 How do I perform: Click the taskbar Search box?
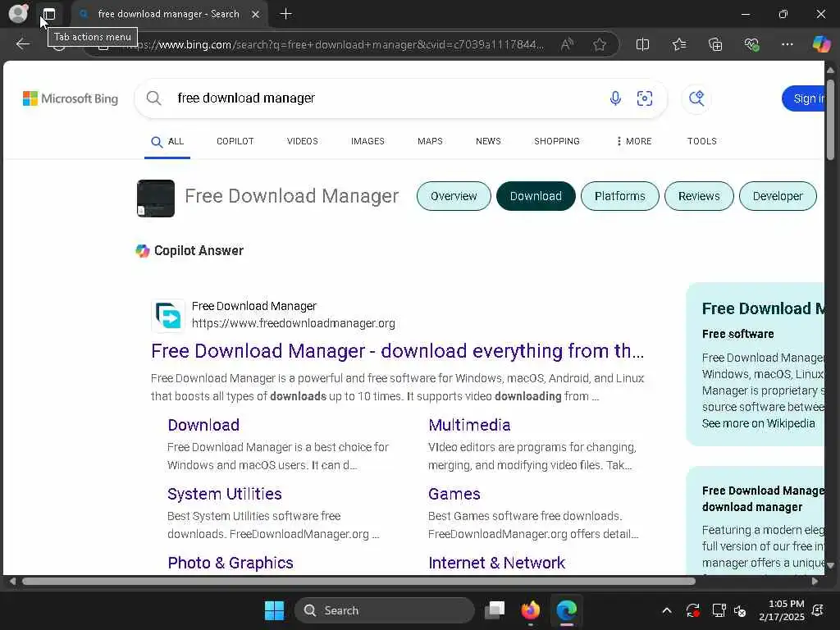[x=385, y=610]
